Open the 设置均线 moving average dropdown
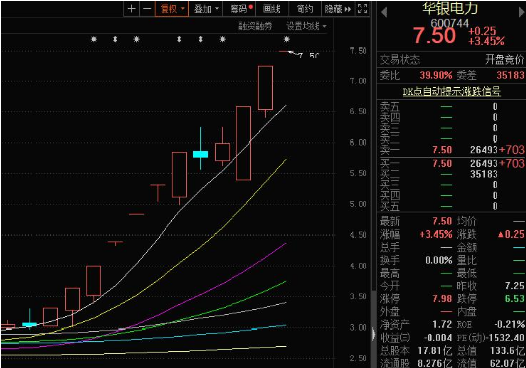Screen dimensions: 526x368 (x=306, y=26)
